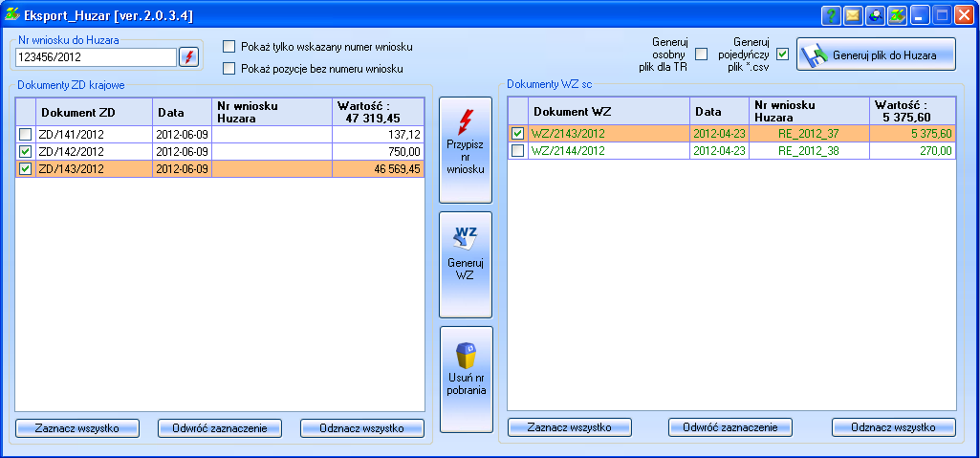This screenshot has width=980, height=458.
Task: Click left 'Zaznacz wszystko' under ZD documents
Action: [x=76, y=427]
